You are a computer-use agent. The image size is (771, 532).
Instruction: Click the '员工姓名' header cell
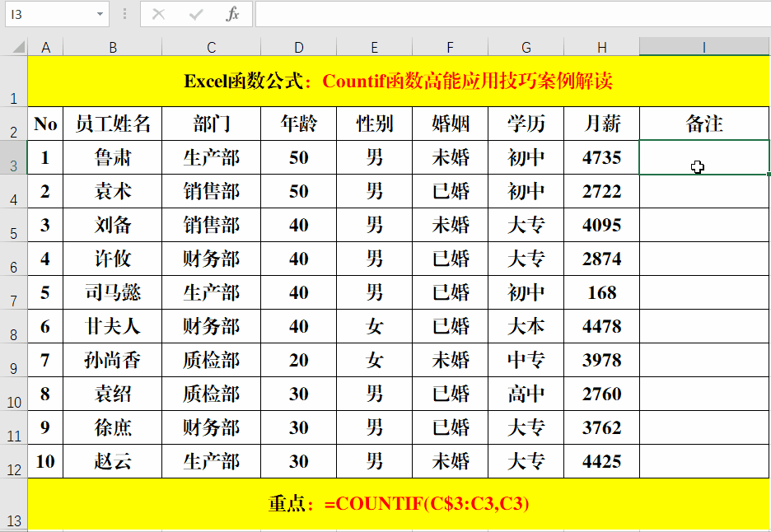(x=113, y=124)
